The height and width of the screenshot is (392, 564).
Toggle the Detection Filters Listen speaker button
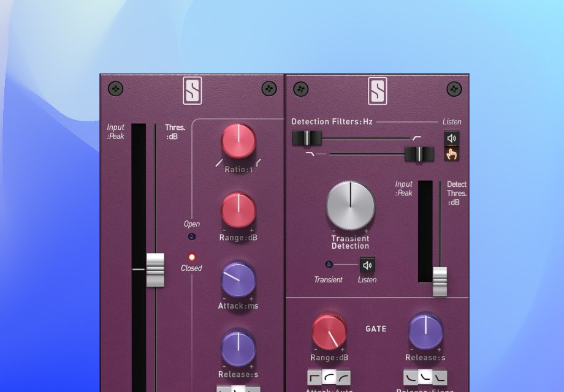point(451,138)
